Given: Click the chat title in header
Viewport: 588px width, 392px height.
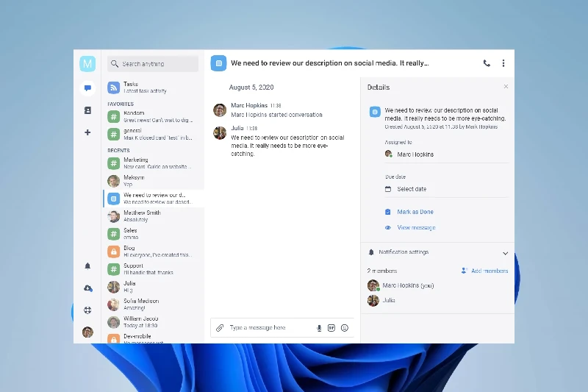Looking at the screenshot, I should (x=329, y=63).
